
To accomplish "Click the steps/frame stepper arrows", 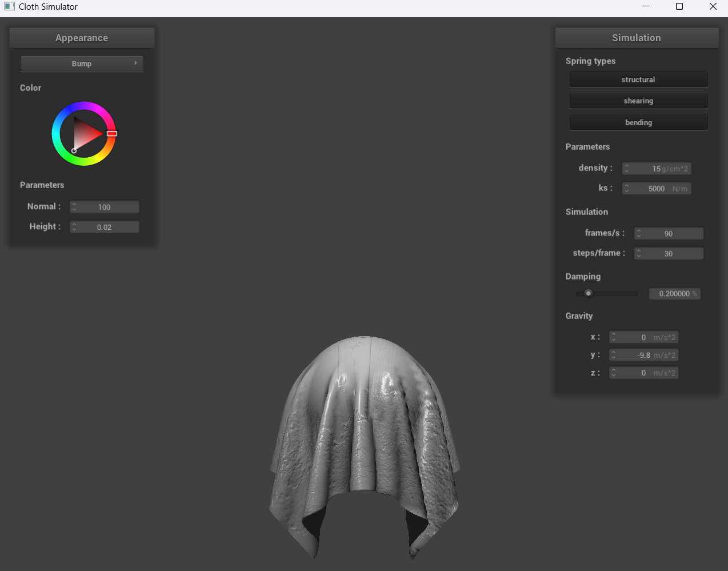I will [639, 253].
